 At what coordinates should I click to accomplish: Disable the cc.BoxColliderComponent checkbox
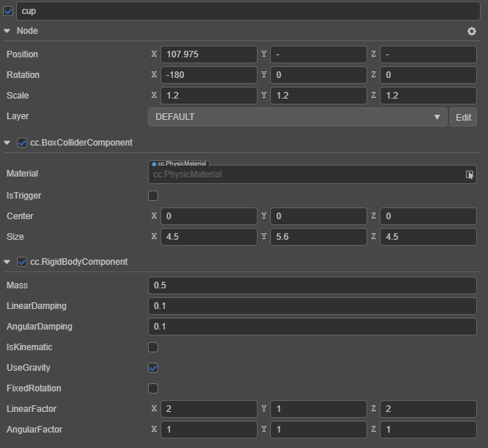click(x=22, y=143)
